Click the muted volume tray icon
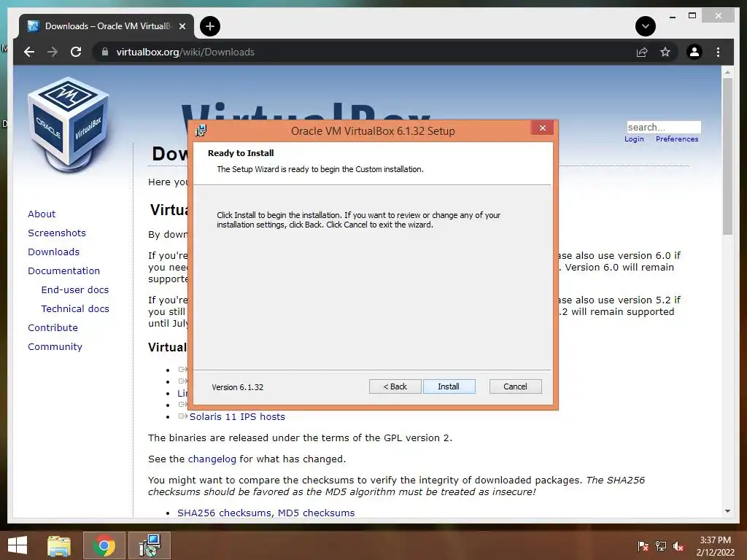The image size is (747, 560). [x=678, y=546]
